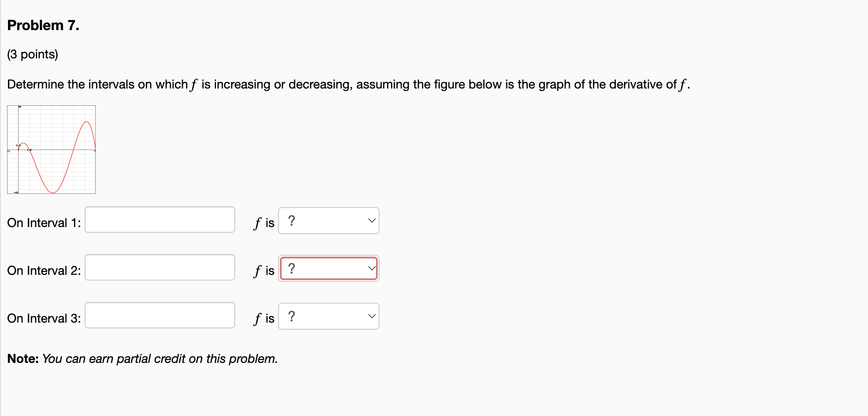Expand the chevron on the last ? selector

(x=371, y=316)
